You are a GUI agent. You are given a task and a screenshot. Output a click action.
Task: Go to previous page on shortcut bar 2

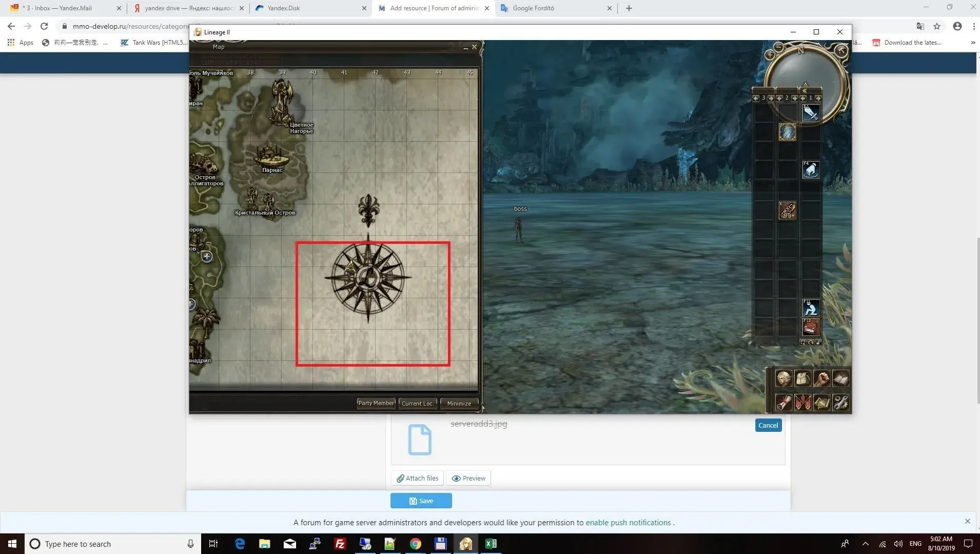(x=779, y=98)
